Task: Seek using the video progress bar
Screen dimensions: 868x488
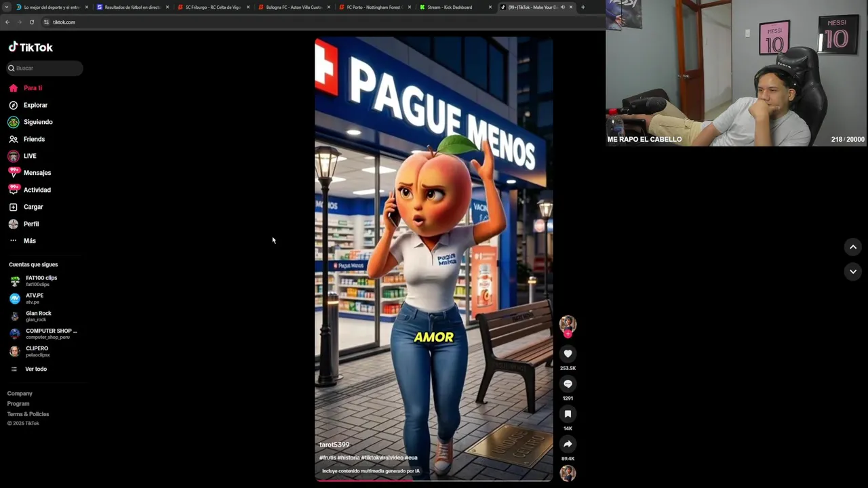Action: 434,481
